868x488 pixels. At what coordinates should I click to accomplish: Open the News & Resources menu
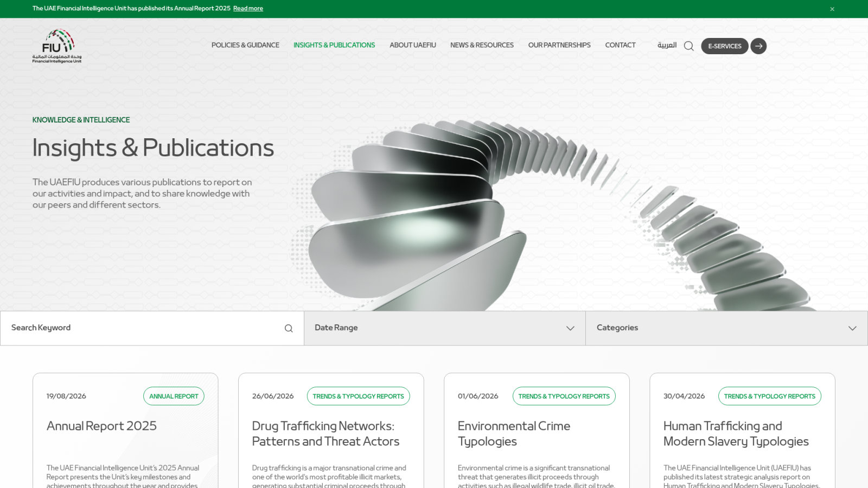coord(482,46)
